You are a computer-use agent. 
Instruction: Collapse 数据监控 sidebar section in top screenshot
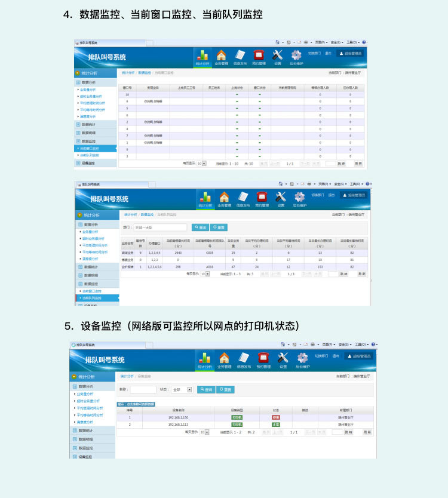click(x=96, y=141)
